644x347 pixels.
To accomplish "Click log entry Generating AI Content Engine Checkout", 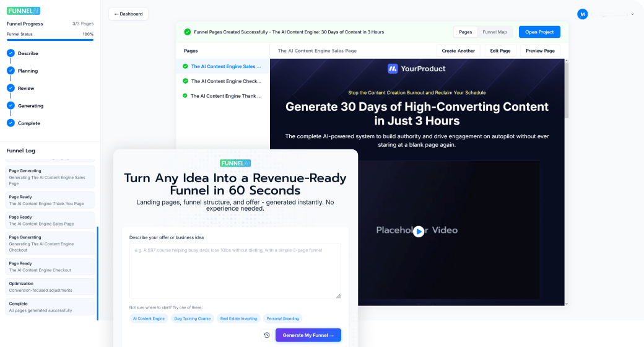I will click(50, 244).
